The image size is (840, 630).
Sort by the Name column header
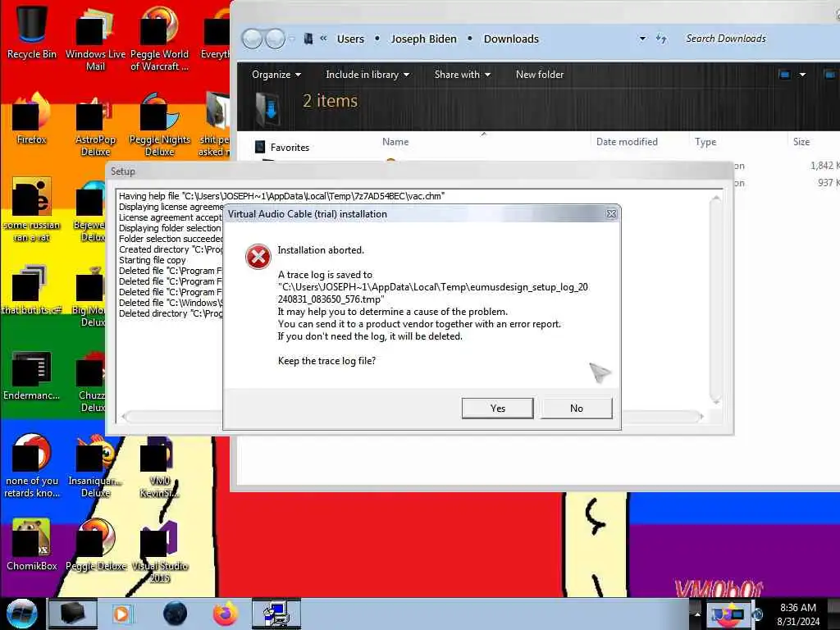(395, 141)
